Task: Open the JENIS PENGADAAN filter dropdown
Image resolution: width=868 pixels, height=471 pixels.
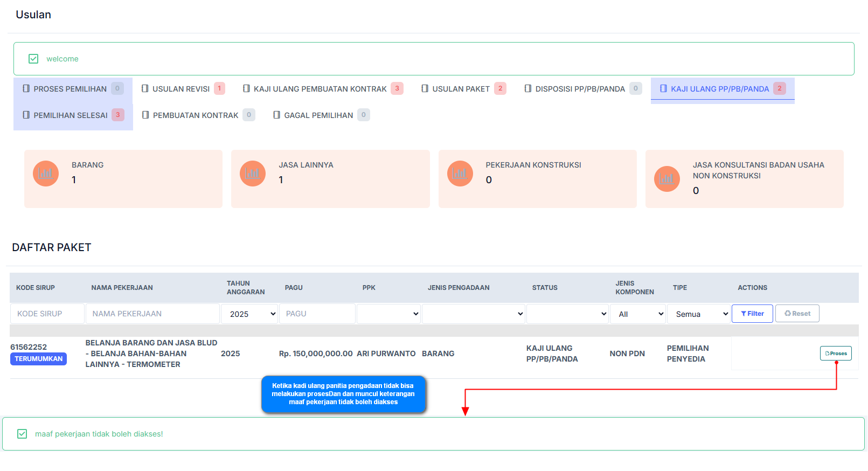Action: 473,314
